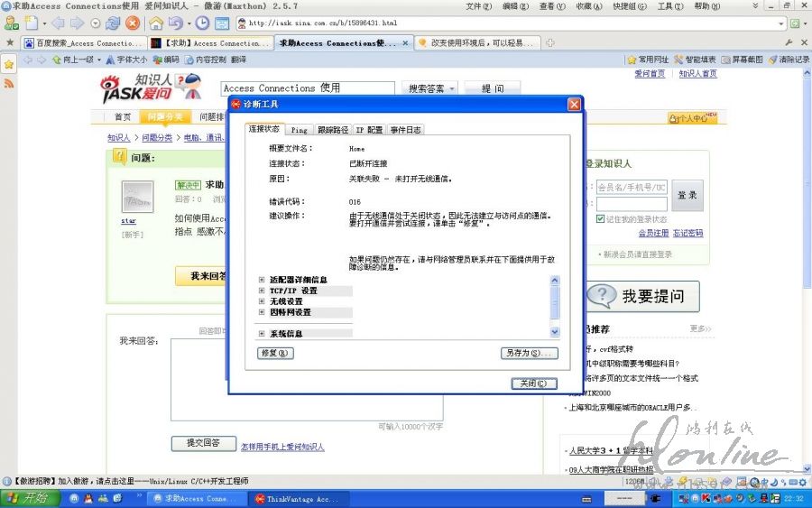The width and height of the screenshot is (812, 508).
Task: Click the Back navigation arrow
Action: pyautogui.click(x=58, y=23)
